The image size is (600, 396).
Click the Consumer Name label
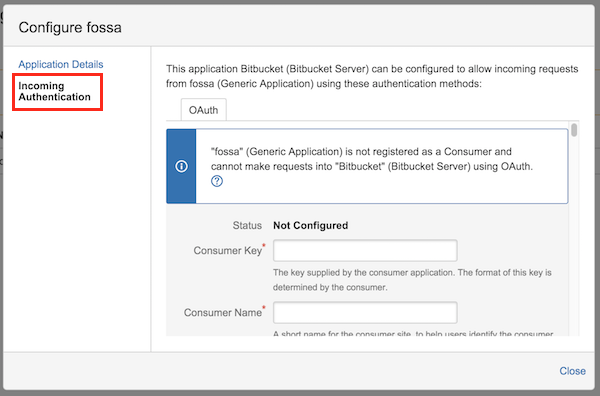pyautogui.click(x=223, y=313)
